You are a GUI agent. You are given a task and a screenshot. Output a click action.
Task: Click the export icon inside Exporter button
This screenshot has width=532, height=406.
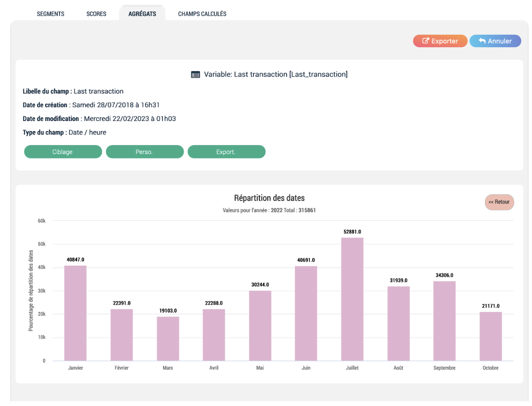(425, 41)
